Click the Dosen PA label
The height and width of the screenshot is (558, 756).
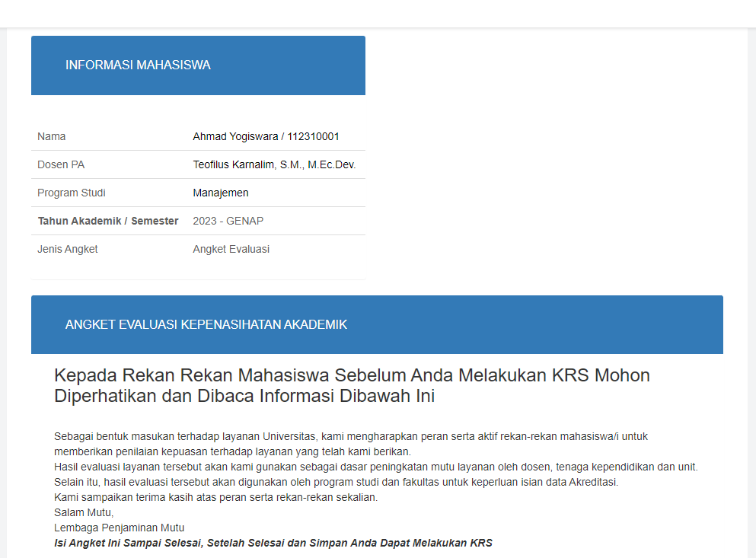coord(61,164)
